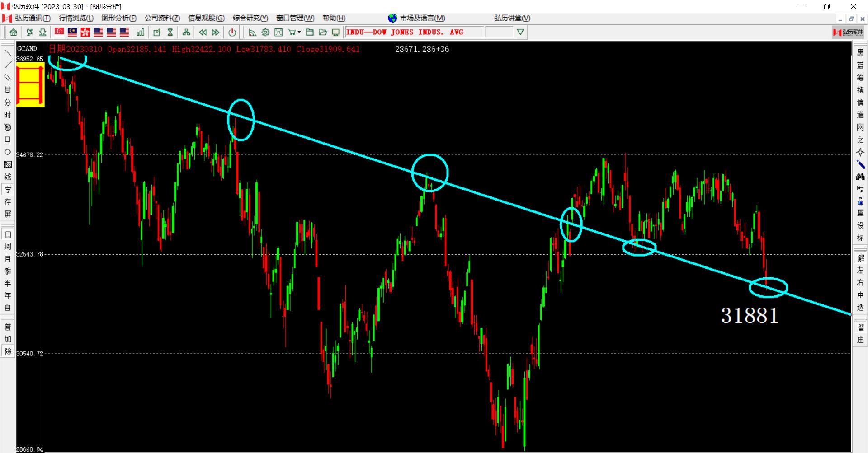Select the circle drawing tool

pyautogui.click(x=8, y=152)
